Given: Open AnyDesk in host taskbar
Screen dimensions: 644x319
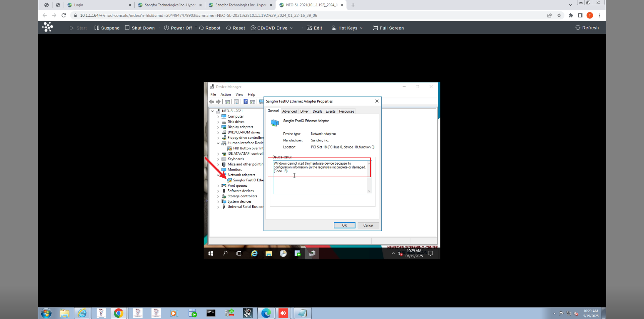Looking at the screenshot, I should coord(283,313).
